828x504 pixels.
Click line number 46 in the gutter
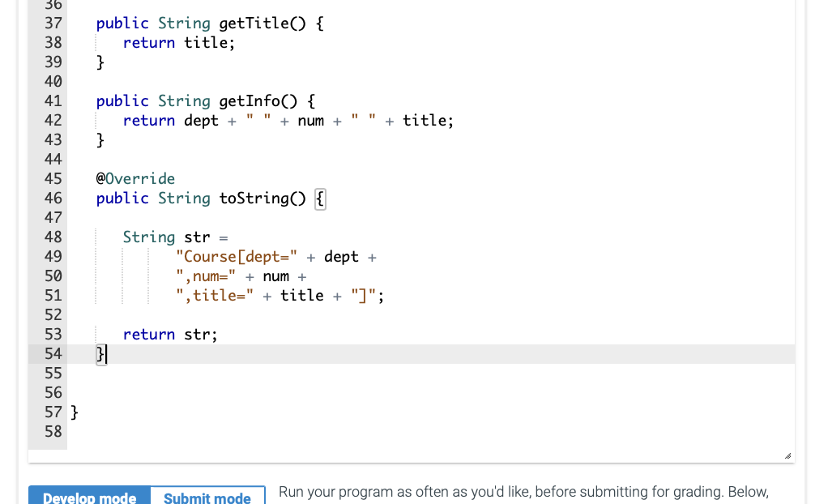pyautogui.click(x=53, y=198)
